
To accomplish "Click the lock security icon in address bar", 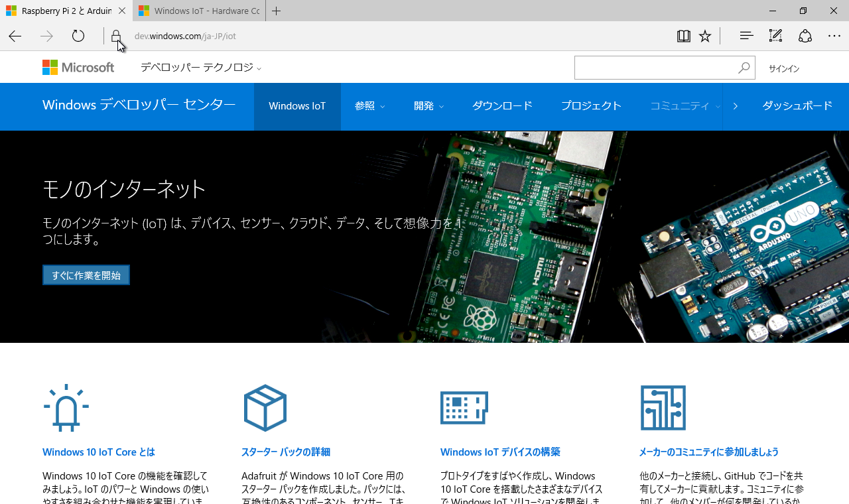I will (x=116, y=36).
